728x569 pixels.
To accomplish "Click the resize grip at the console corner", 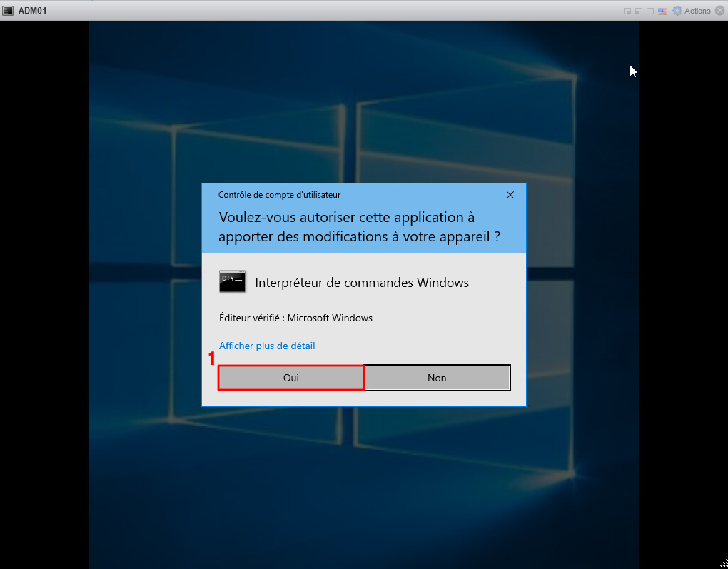I will 722,563.
